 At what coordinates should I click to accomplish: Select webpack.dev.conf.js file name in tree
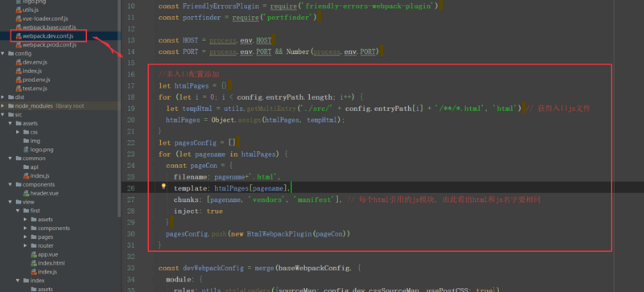48,36
